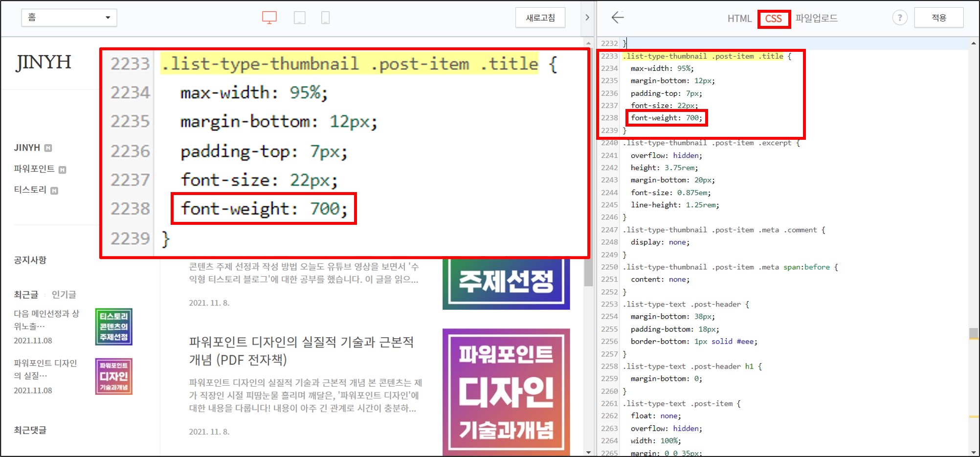Open recent post 다음 메인선정과 상위노출
980x457 pixels.
tap(46, 320)
